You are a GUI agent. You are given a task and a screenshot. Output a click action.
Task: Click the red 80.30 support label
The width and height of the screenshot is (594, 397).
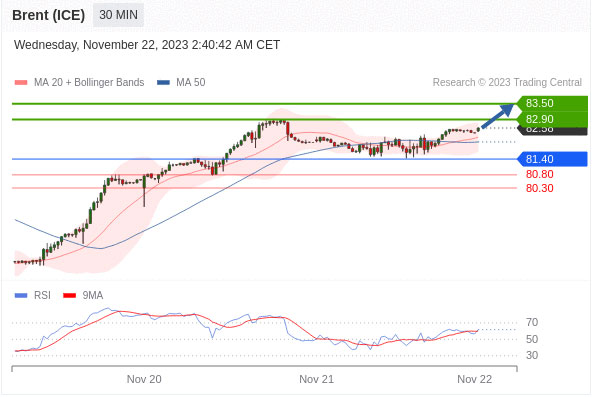(539, 188)
